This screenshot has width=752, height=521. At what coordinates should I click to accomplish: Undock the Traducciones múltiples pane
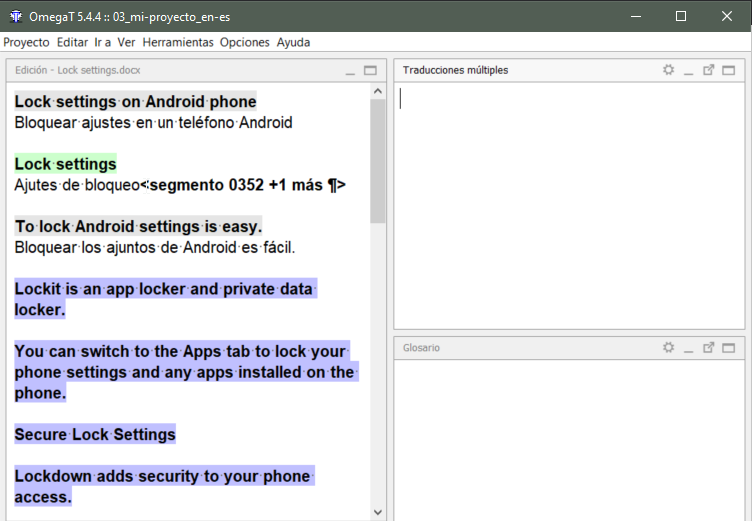click(x=708, y=70)
